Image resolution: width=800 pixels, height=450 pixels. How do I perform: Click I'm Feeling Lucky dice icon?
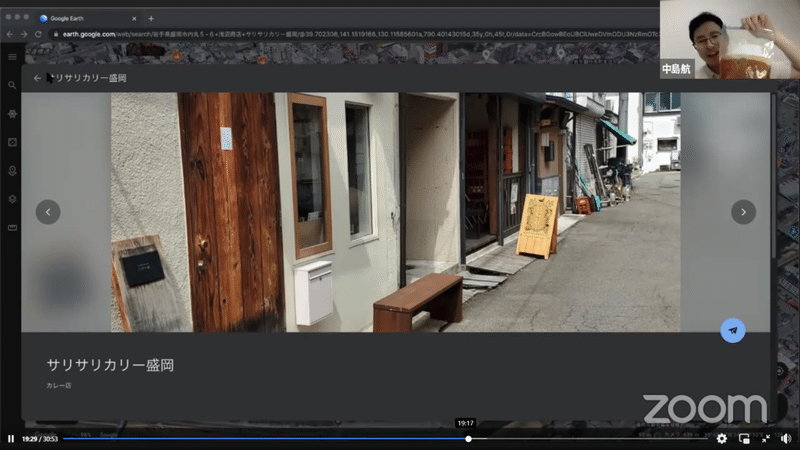click(x=12, y=142)
